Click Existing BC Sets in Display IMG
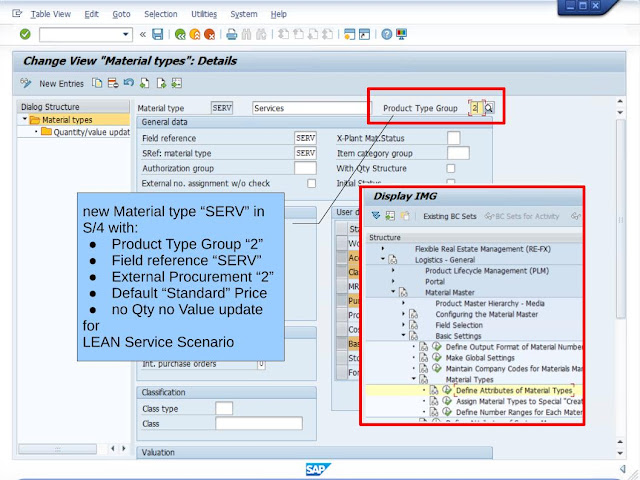The width and height of the screenshot is (640, 480). (449, 216)
